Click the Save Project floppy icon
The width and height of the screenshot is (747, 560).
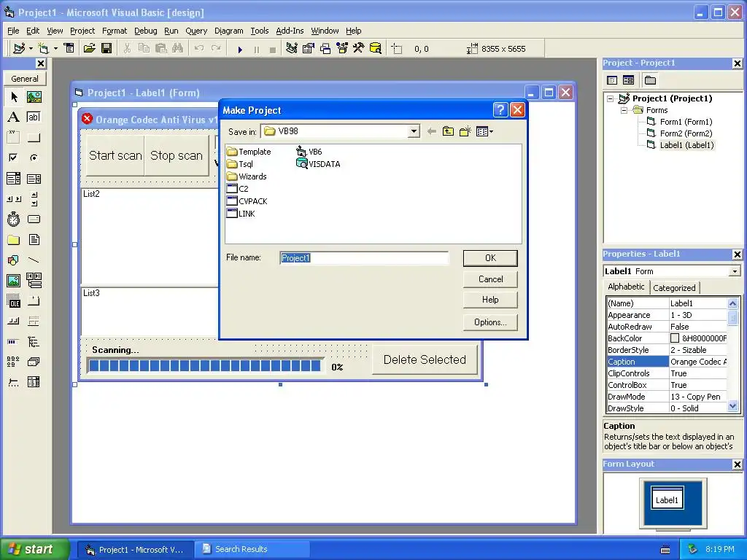pyautogui.click(x=107, y=48)
